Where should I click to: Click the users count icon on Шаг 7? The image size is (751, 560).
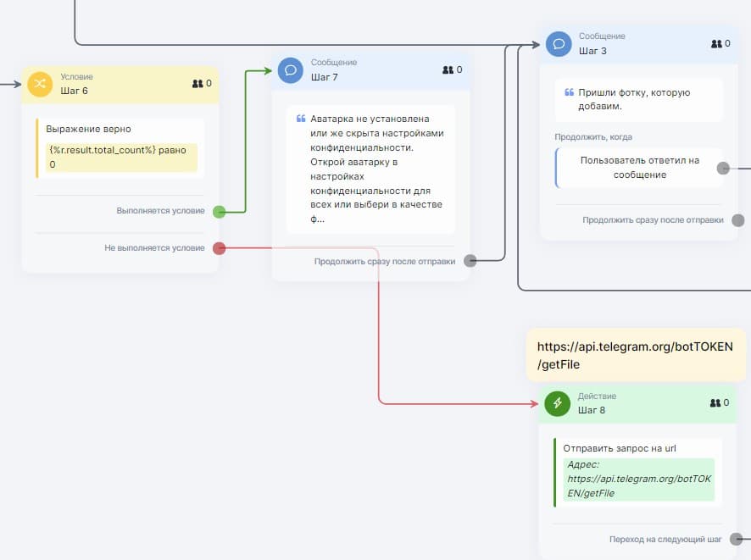pos(448,70)
